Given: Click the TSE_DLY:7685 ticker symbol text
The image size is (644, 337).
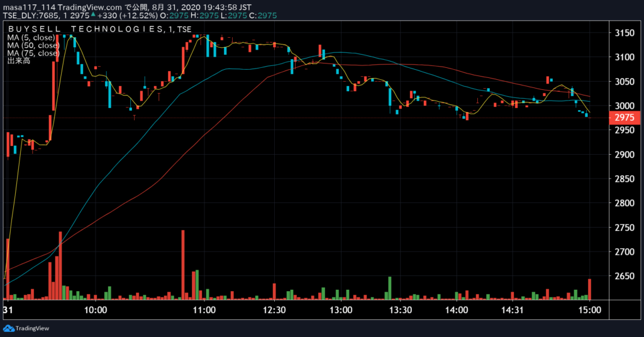Looking at the screenshot, I should 31,16.
